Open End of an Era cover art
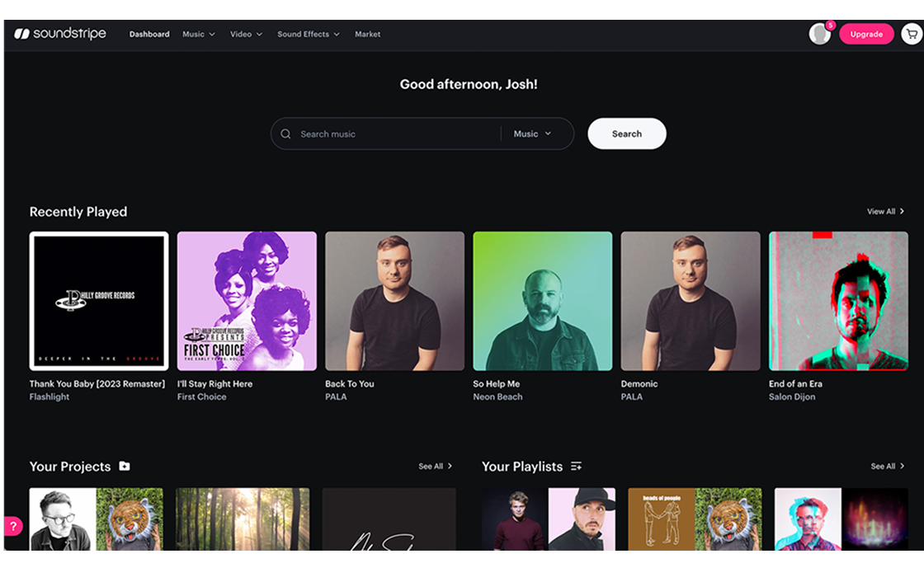The height and width of the screenshot is (568, 924). coord(838,301)
